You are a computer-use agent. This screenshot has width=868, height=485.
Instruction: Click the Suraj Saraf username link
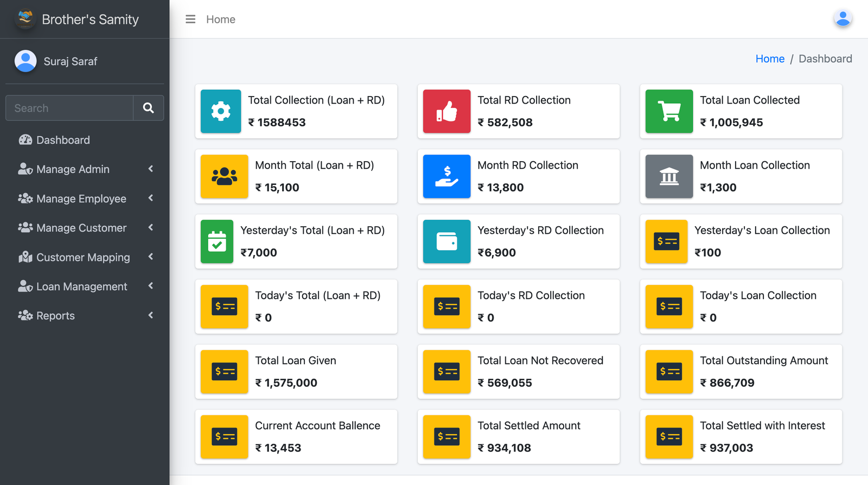pyautogui.click(x=71, y=61)
